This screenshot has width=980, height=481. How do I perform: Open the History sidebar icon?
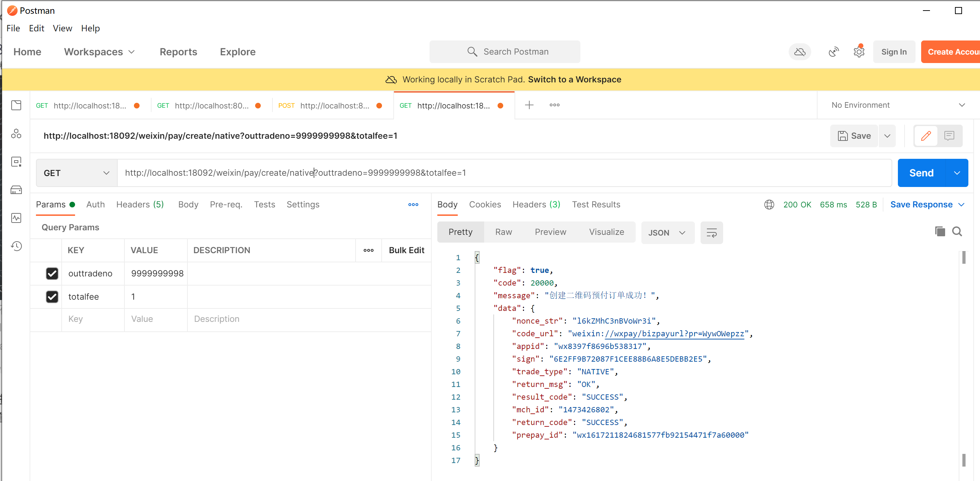point(16,246)
